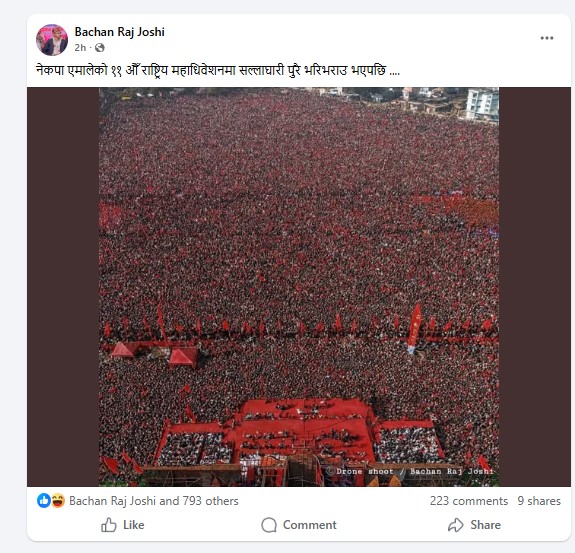575x553 pixels.
Task: Open the Bachan Raj Joshi name link
Action: (x=120, y=32)
